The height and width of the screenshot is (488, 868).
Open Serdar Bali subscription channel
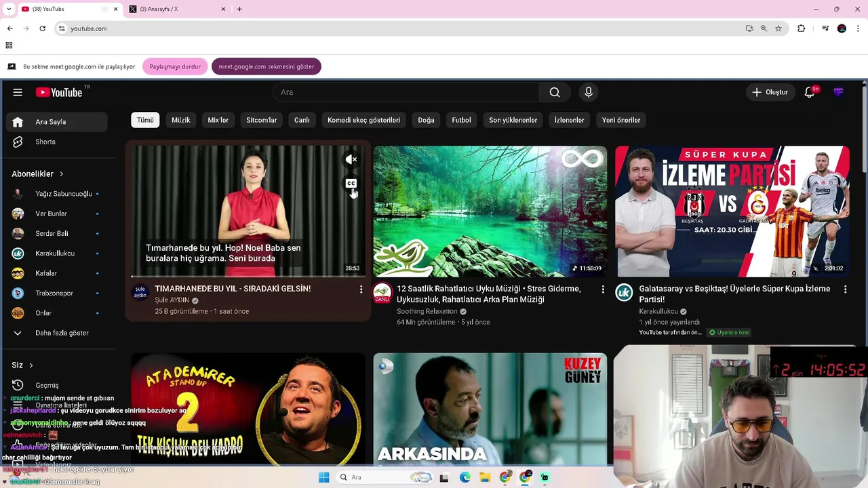coord(57,233)
